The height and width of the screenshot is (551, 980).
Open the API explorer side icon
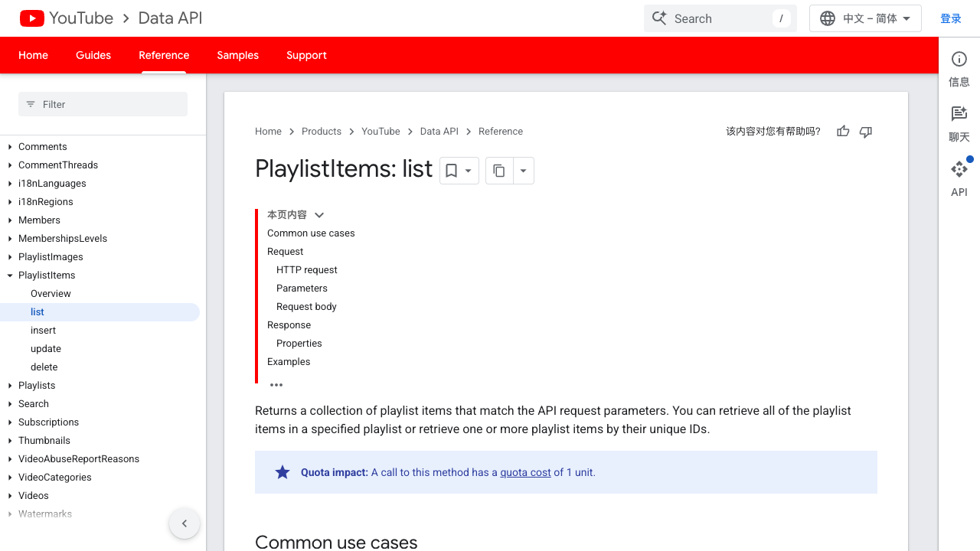(x=959, y=169)
